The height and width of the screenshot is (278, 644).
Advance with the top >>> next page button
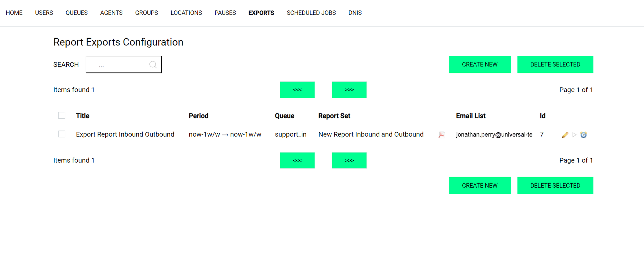click(349, 90)
